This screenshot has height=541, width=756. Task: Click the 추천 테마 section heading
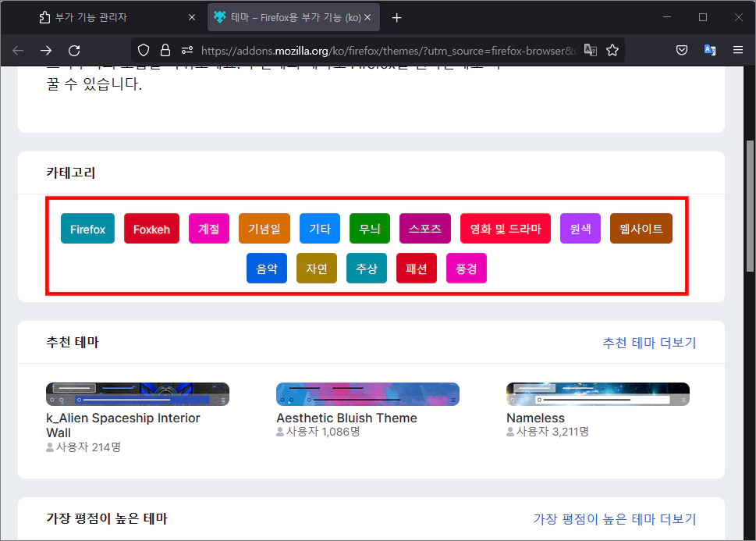coord(73,342)
